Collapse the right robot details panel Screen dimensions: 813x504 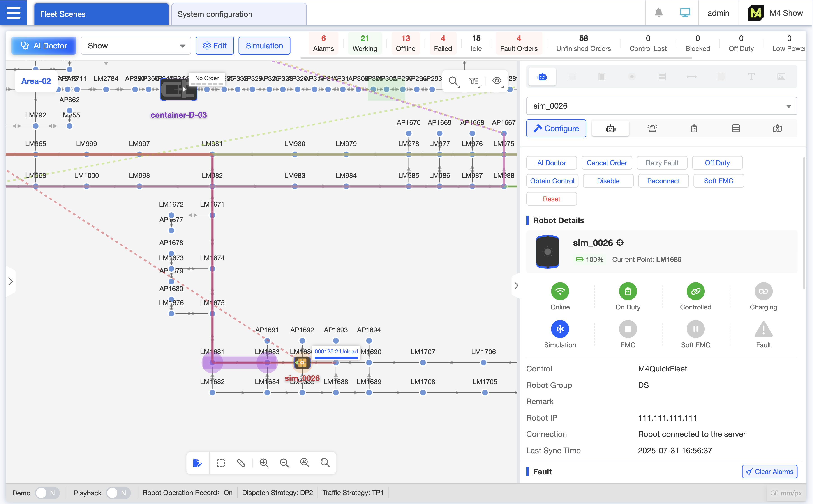pyautogui.click(x=516, y=286)
